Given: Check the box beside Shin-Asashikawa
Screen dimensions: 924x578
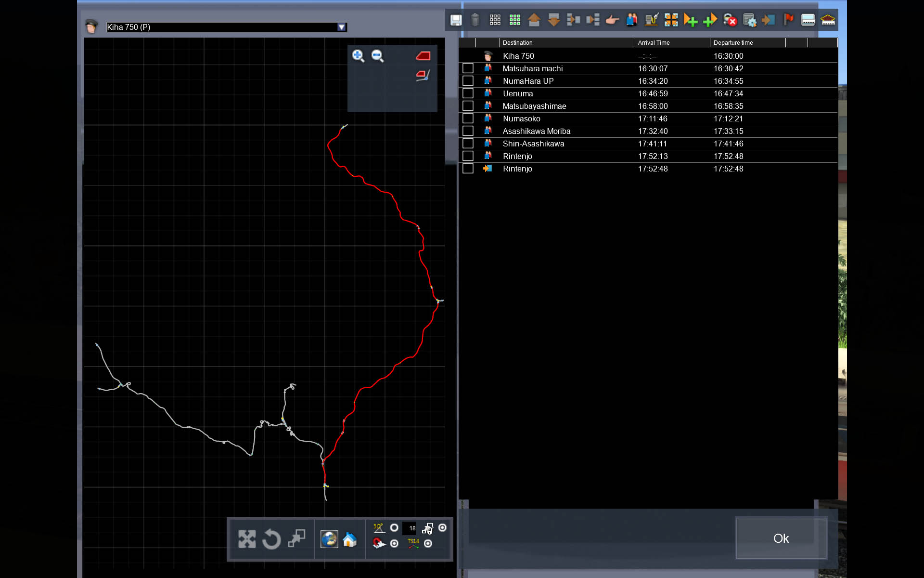Looking at the screenshot, I should point(468,144).
